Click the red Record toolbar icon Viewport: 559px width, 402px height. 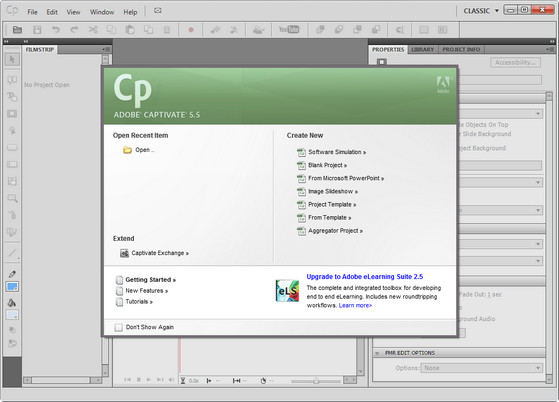(x=191, y=30)
